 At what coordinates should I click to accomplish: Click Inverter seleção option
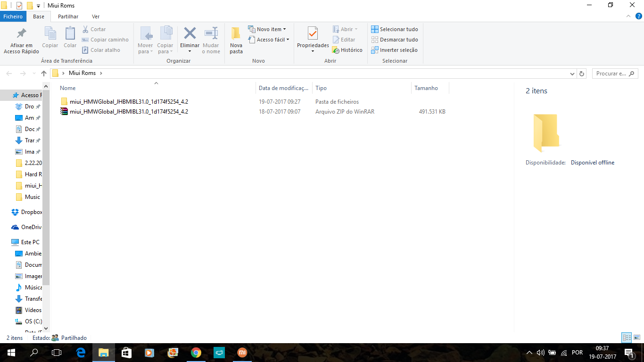coord(395,50)
